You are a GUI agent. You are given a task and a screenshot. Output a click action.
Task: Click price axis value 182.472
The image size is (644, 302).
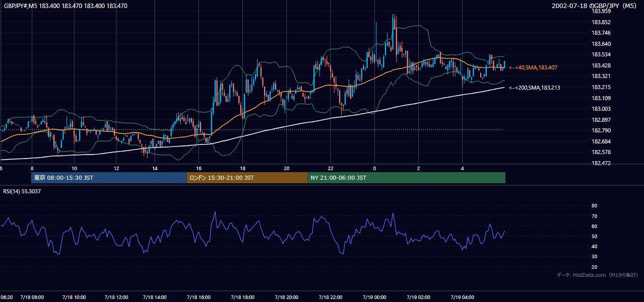601,163
